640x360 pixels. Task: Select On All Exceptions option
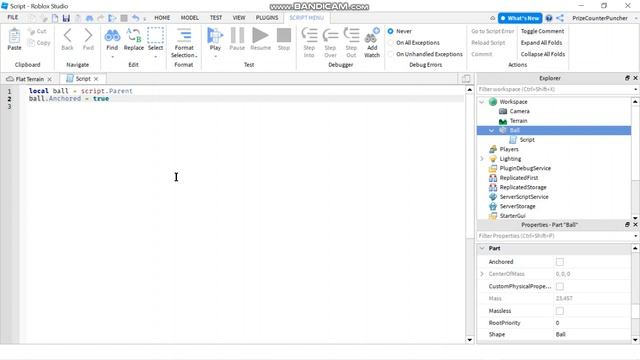click(x=391, y=42)
